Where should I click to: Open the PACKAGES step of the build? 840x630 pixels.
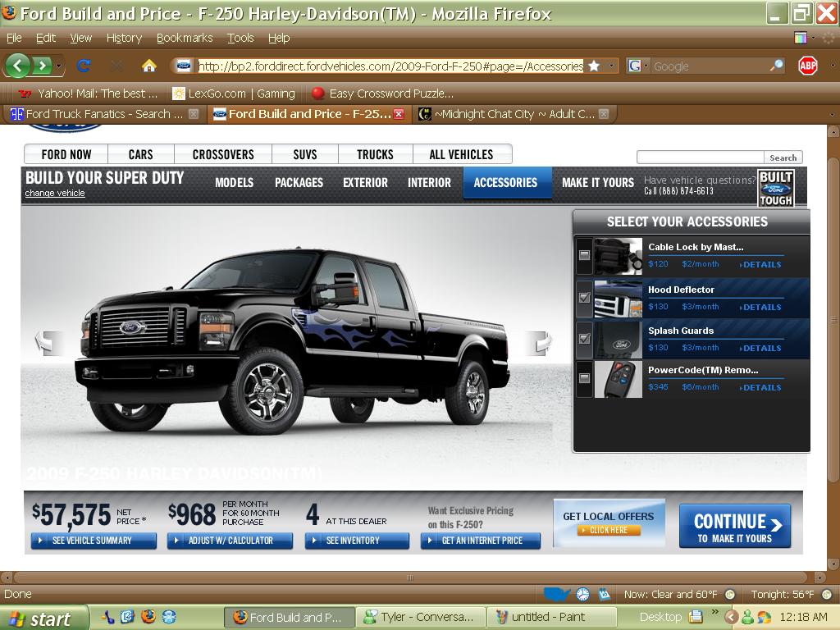(x=299, y=183)
